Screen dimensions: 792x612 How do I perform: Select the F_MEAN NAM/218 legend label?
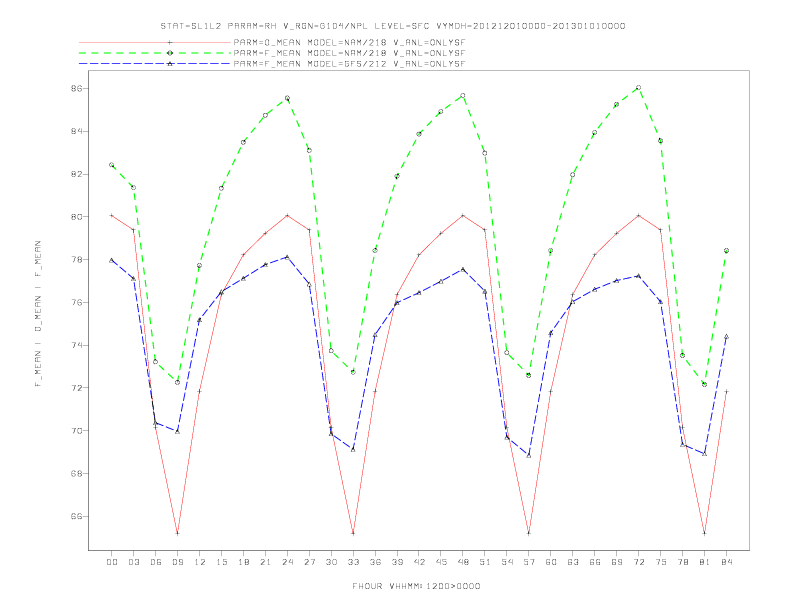(x=349, y=53)
